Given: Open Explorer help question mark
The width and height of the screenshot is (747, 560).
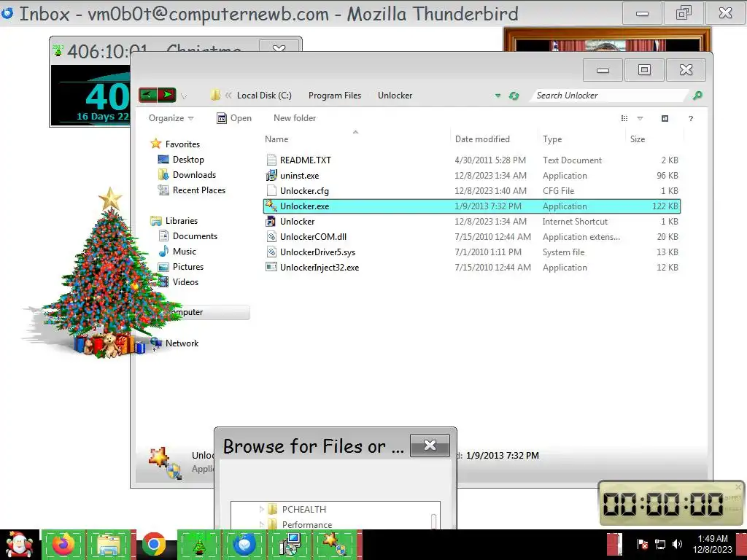Looking at the screenshot, I should 691,119.
